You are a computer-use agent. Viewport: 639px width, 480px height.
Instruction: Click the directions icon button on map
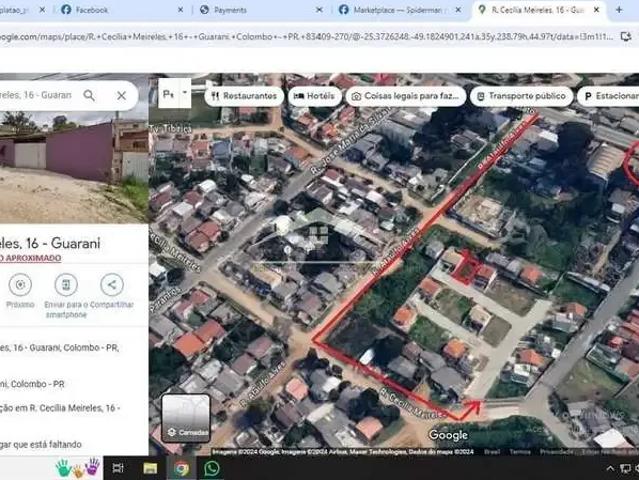coord(168,95)
